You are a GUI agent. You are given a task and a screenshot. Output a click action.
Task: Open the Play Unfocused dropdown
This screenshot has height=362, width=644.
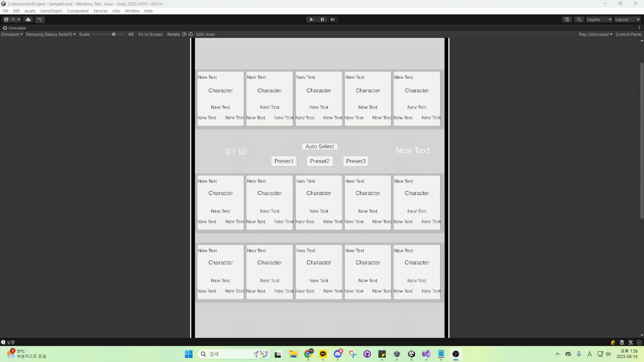(x=595, y=34)
